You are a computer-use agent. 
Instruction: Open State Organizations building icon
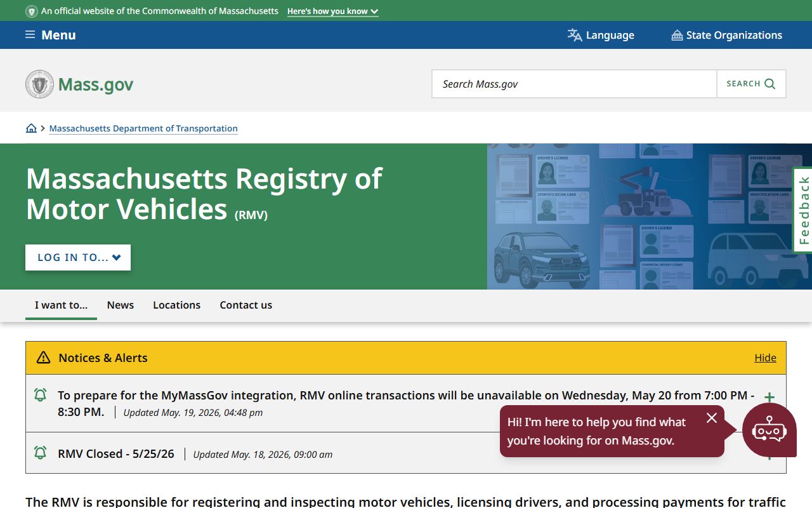coord(677,35)
